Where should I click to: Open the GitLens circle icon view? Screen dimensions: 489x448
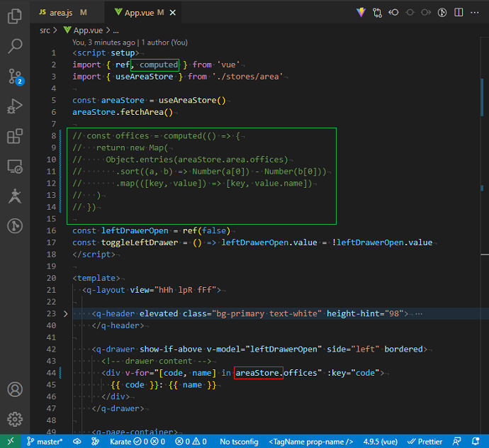[x=15, y=226]
